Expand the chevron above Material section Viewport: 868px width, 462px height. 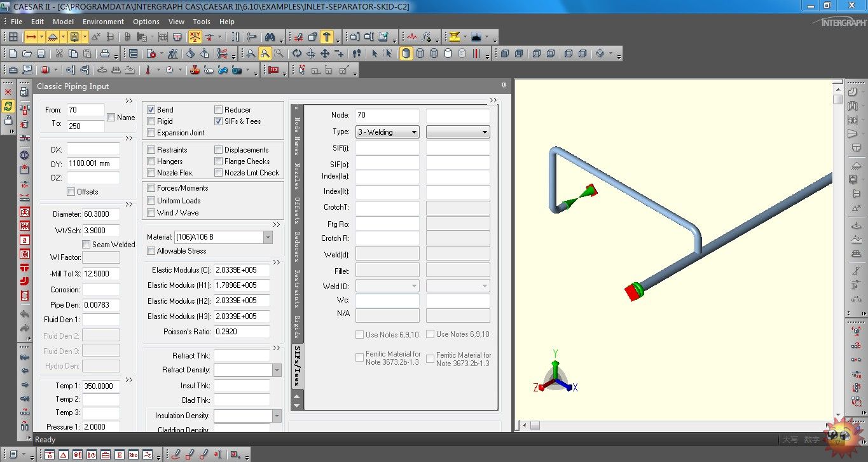pos(277,225)
